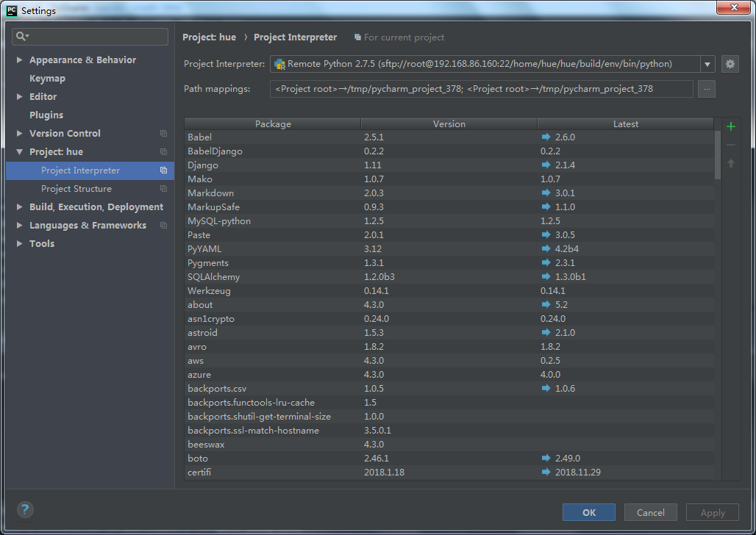The width and height of the screenshot is (756, 535).
Task: Open the interpreter settings gear
Action: point(730,64)
